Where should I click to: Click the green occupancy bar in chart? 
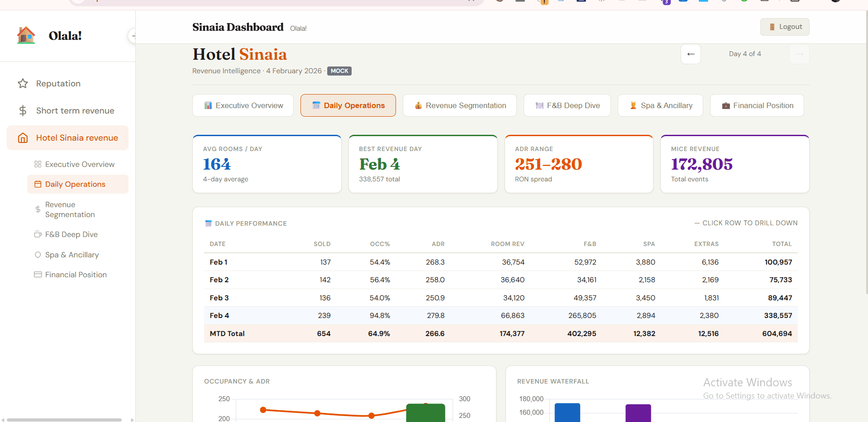point(425,413)
